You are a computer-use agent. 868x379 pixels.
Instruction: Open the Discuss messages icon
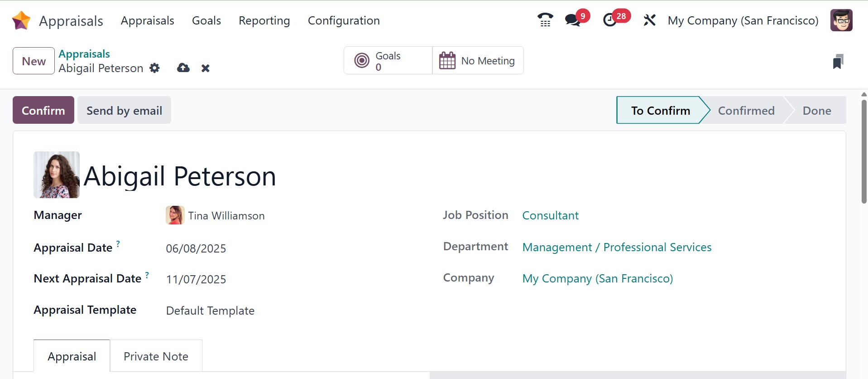(573, 20)
